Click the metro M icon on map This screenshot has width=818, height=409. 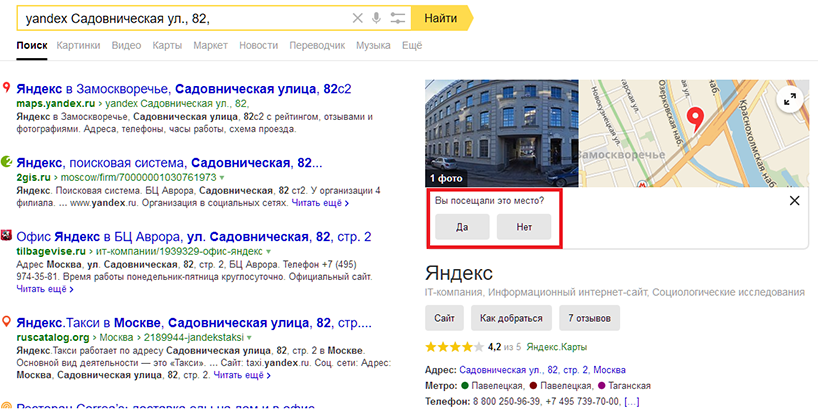[x=643, y=184]
